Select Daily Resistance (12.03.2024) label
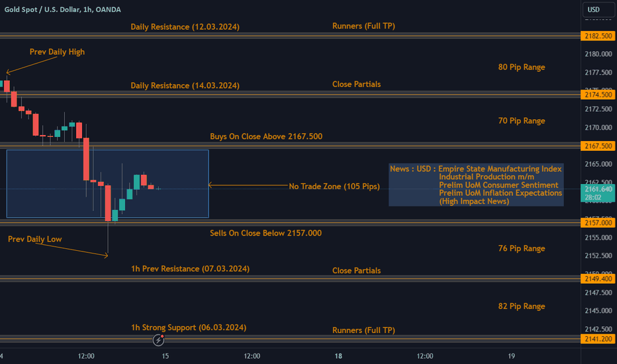Screen dimensions: 617x364 point(185,26)
